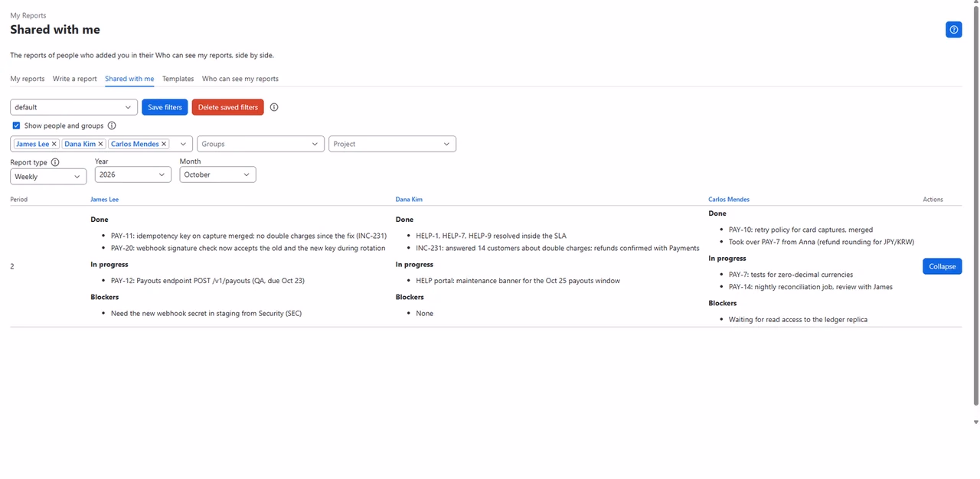
Task: Open the default saved filters dropdown
Action: 73,107
